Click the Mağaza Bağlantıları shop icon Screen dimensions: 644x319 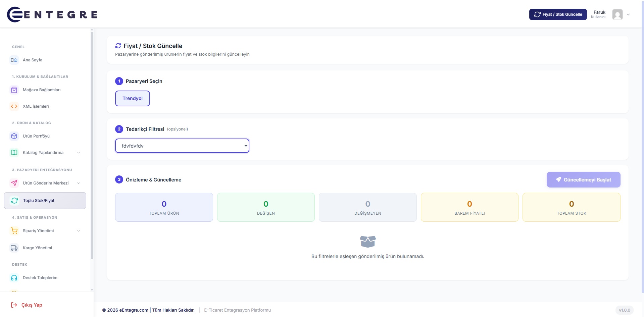click(x=14, y=90)
